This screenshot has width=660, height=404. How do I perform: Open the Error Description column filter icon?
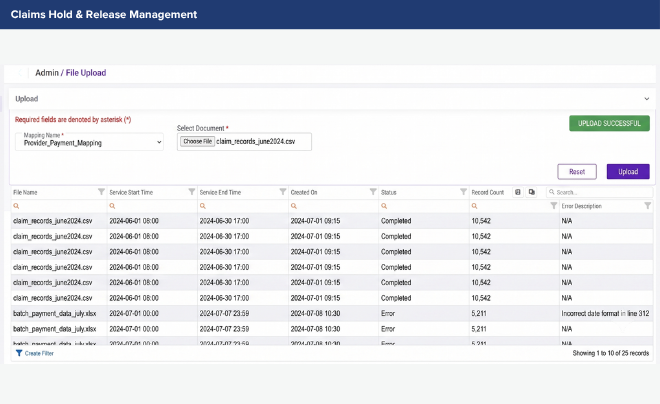[648, 206]
